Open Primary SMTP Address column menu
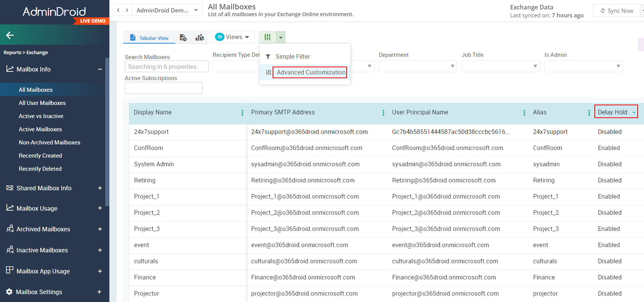 (x=383, y=113)
